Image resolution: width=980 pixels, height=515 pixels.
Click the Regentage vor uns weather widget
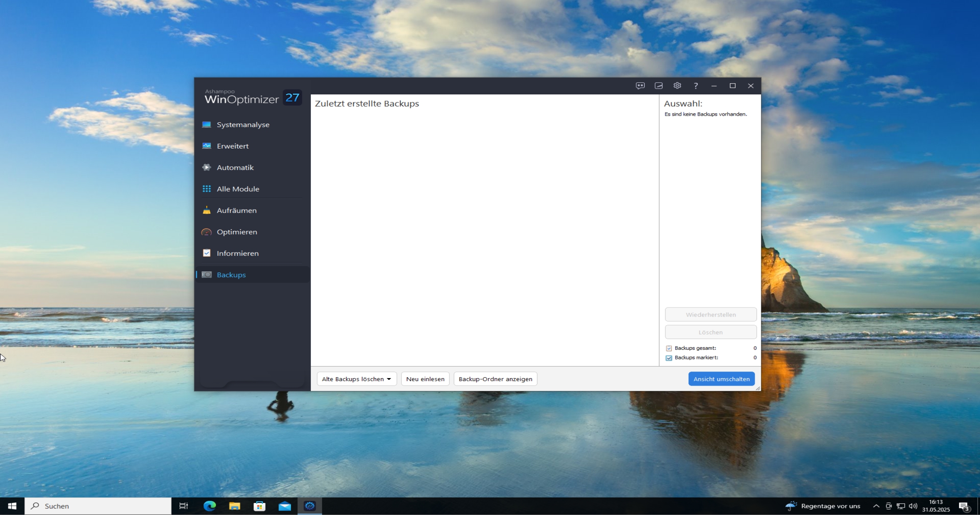(822, 506)
